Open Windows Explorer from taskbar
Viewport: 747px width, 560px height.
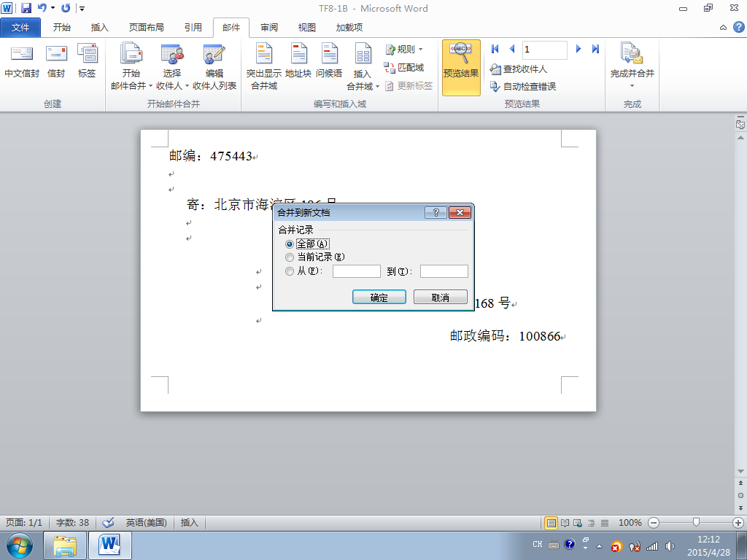[65, 545]
